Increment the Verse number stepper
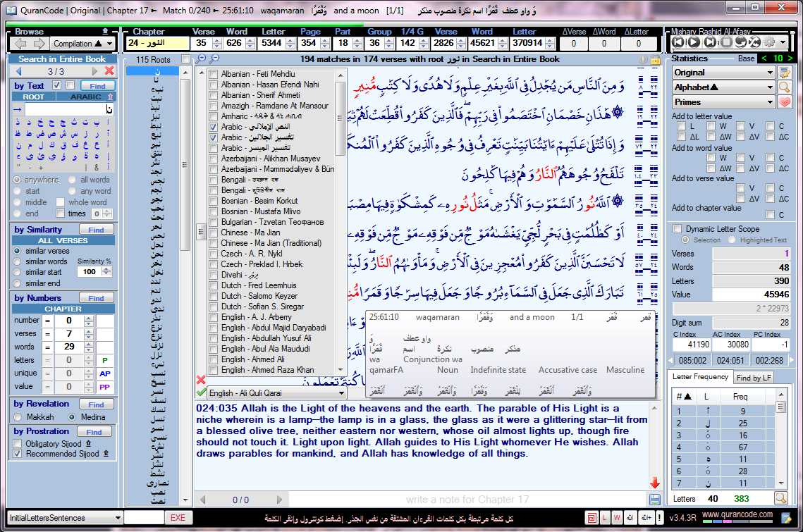Image resolution: width=803 pixels, height=532 pixels. (x=217, y=40)
